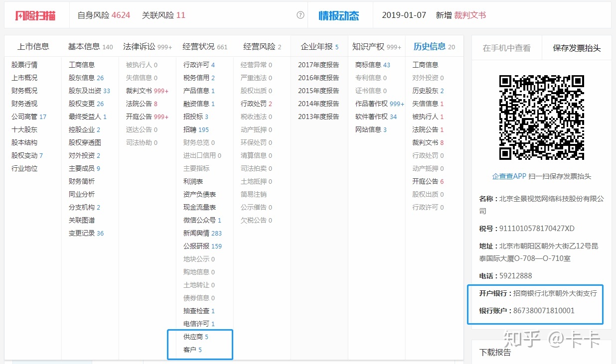
Task: Click the help question-mark icon
Action: pyautogui.click(x=301, y=15)
